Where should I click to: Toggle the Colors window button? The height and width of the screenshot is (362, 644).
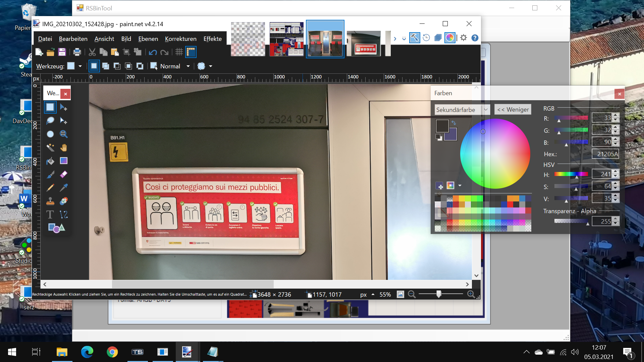tap(449, 38)
